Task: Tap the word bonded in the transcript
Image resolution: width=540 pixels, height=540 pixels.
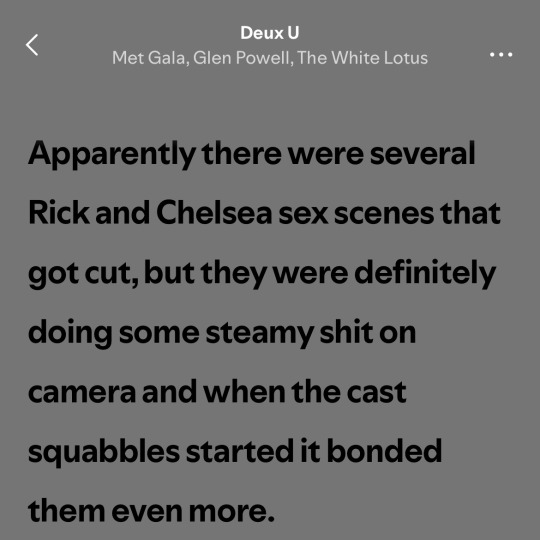Action: click(384, 452)
